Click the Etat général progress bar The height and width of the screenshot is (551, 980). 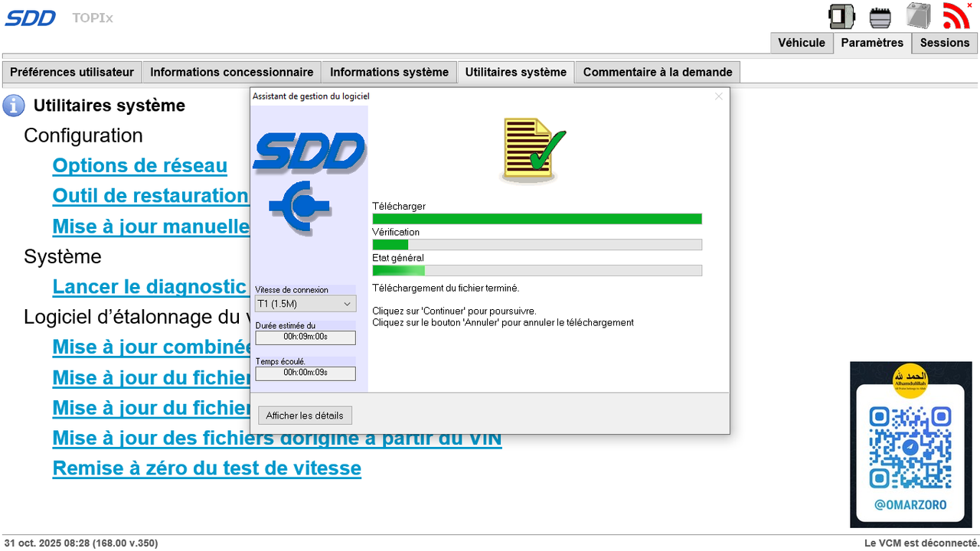[x=537, y=271]
